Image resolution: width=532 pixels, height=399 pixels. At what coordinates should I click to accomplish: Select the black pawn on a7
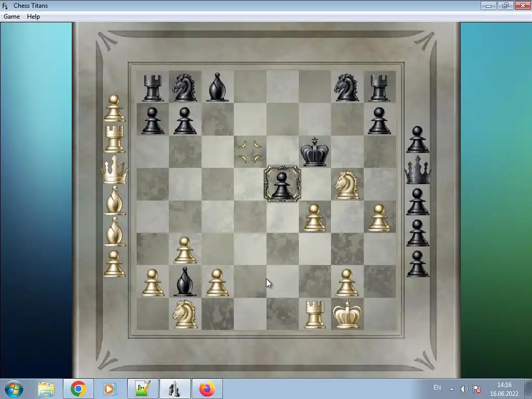pos(152,121)
